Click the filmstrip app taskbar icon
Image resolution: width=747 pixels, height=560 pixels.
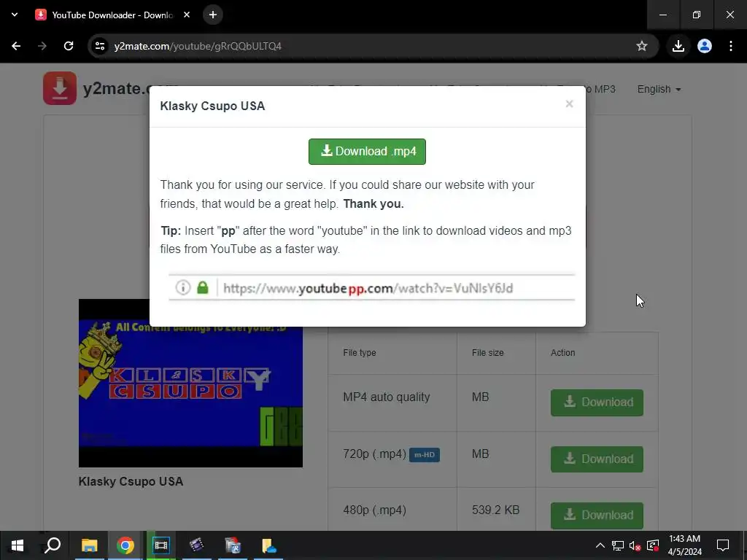[x=161, y=545]
